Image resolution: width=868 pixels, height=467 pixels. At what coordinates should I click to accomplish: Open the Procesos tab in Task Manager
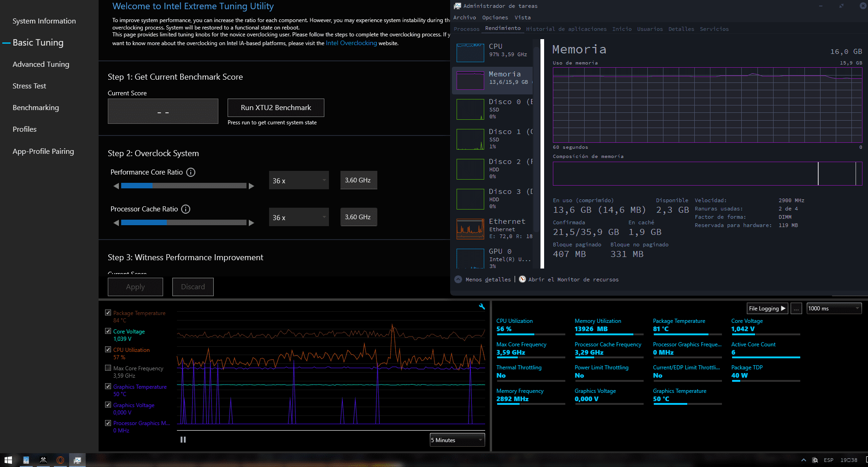(x=466, y=29)
